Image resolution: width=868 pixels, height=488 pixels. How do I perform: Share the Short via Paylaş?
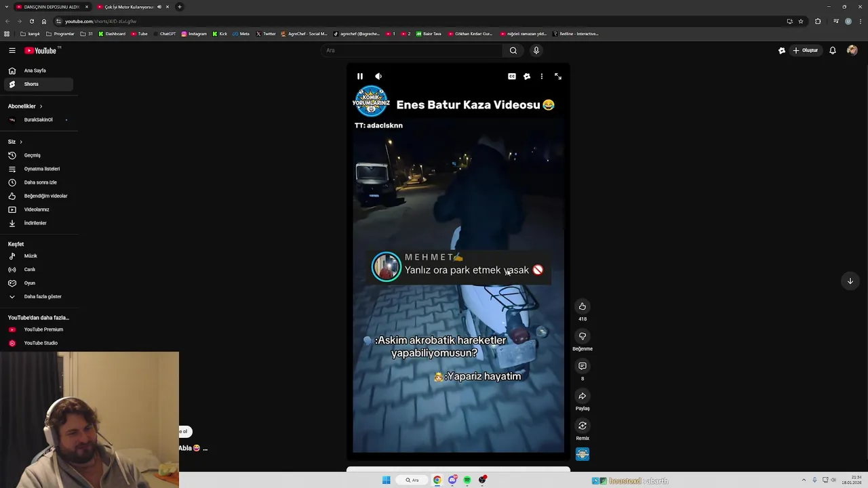[583, 396]
